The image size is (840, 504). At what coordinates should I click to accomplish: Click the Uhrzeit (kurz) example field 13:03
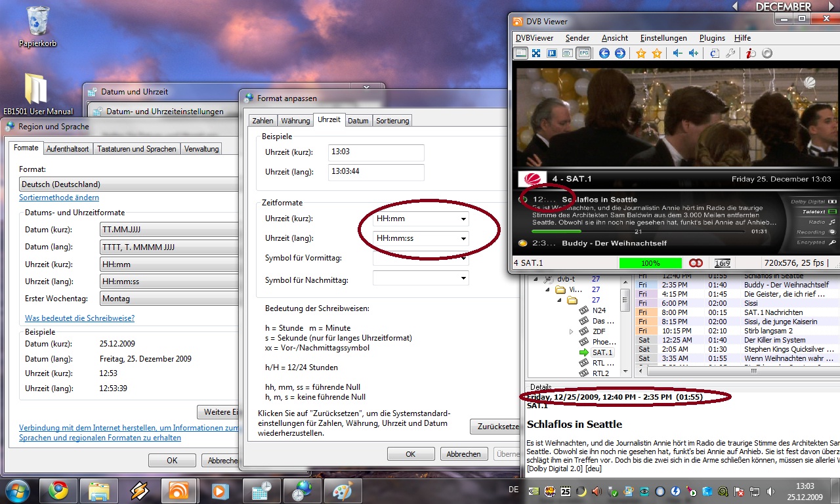(376, 152)
